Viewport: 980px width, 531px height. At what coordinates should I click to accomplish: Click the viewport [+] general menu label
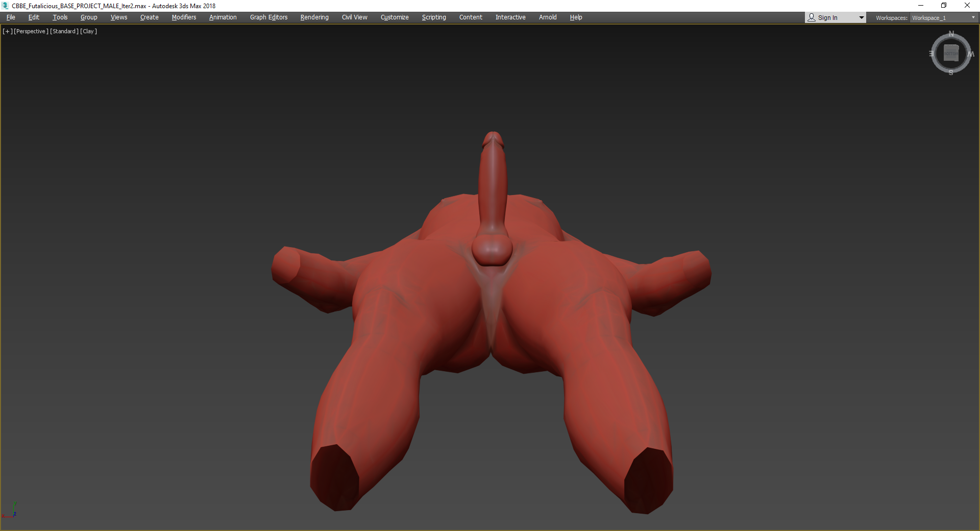coord(8,32)
